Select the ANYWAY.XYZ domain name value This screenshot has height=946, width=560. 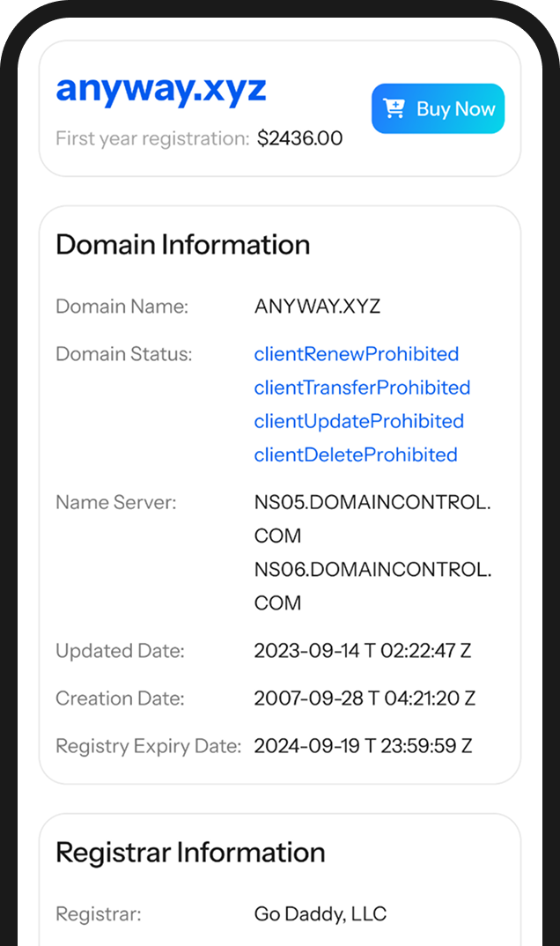(x=317, y=306)
